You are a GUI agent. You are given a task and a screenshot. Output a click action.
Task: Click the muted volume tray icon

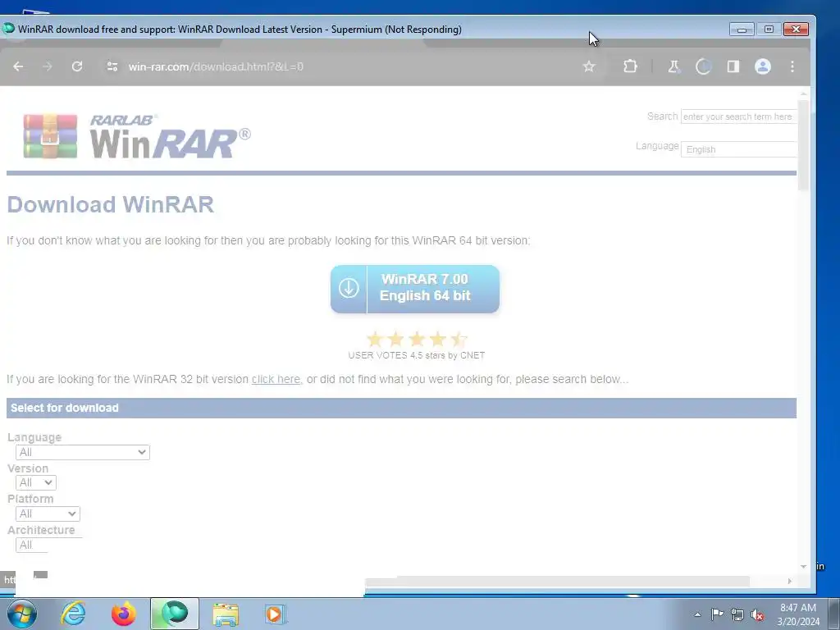click(x=757, y=615)
